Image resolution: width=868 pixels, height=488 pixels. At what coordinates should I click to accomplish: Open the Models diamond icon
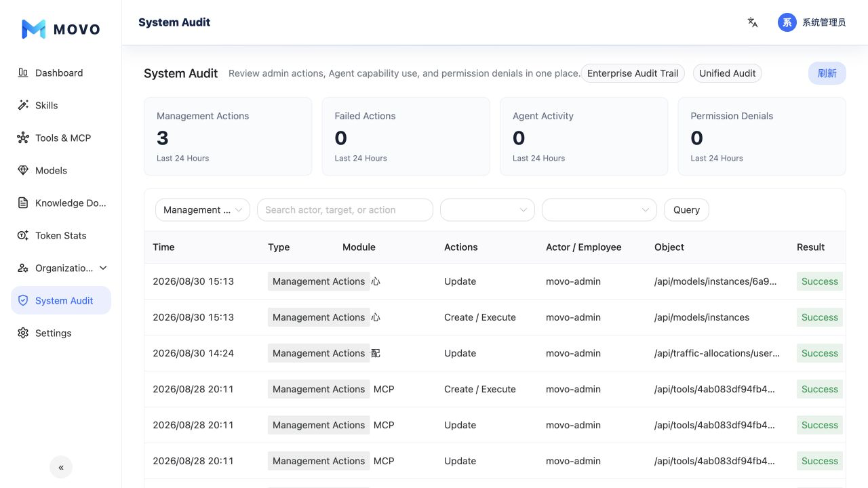tap(23, 170)
